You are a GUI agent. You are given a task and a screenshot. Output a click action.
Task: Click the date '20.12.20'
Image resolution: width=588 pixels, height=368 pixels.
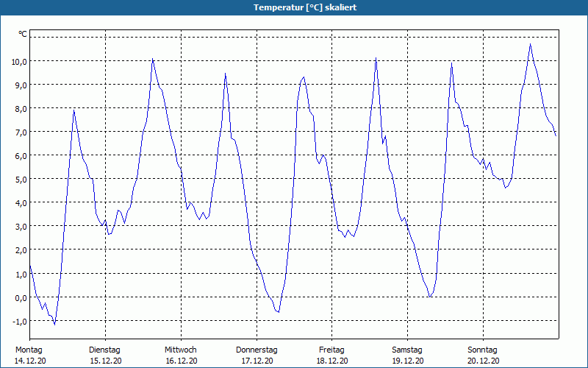(484, 361)
